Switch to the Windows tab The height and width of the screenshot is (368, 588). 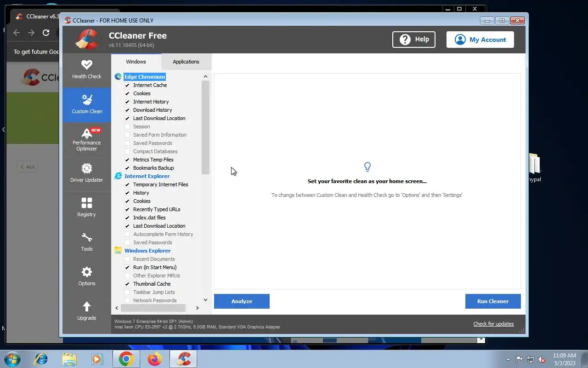[x=136, y=62]
